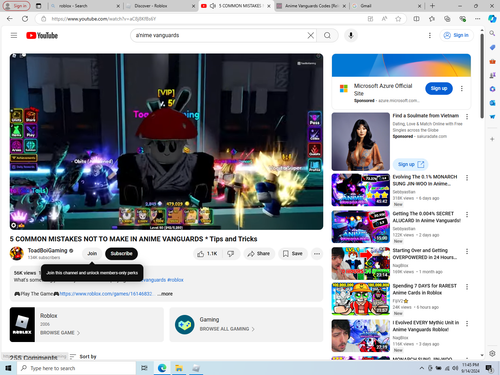This screenshot has width=500, height=375.
Task: Click the Windows taskbar search box
Action: pyautogui.click(x=76, y=368)
